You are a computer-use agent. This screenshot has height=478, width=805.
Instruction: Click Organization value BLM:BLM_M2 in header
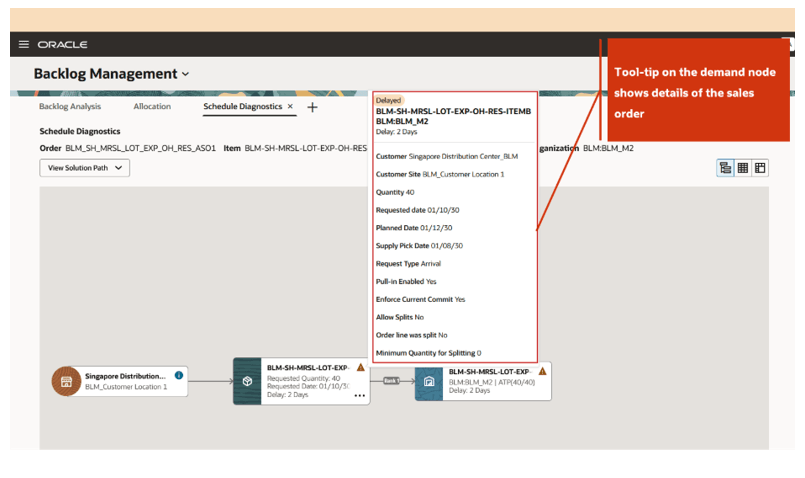pyautogui.click(x=608, y=148)
